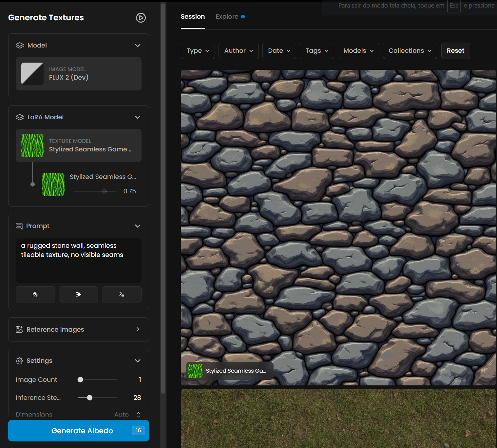Screen dimensions: 497x448
Task: Click the Stylized Seamless G… LoRA name
Action: 103,177
